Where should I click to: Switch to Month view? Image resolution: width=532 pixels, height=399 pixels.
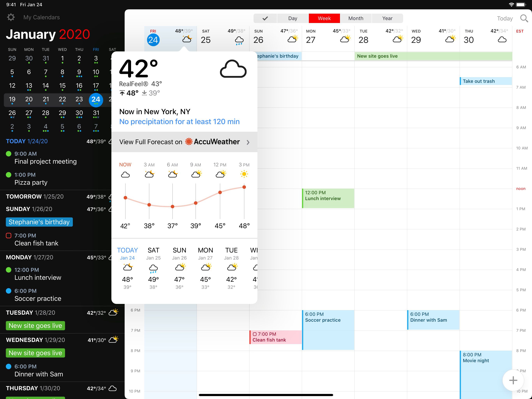coord(356,18)
